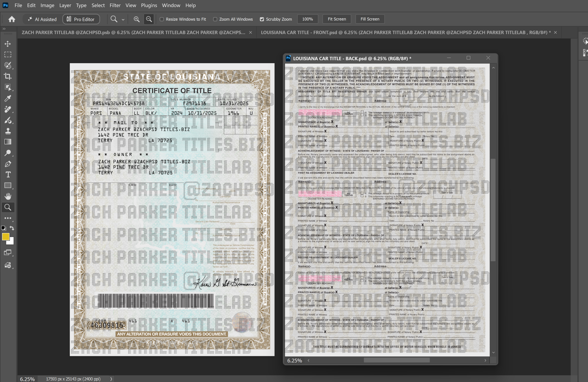Open the Plugins menu
This screenshot has width=588, height=382.
coord(149,5)
